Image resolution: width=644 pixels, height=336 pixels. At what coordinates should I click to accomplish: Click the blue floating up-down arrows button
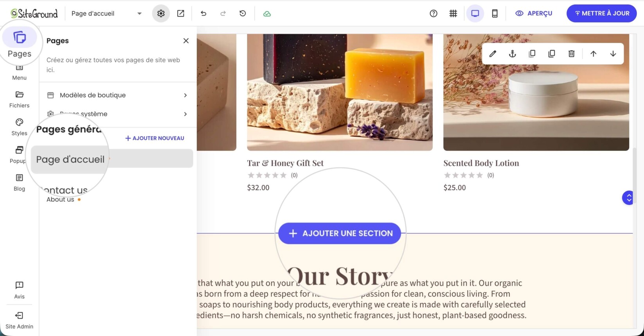(x=628, y=198)
